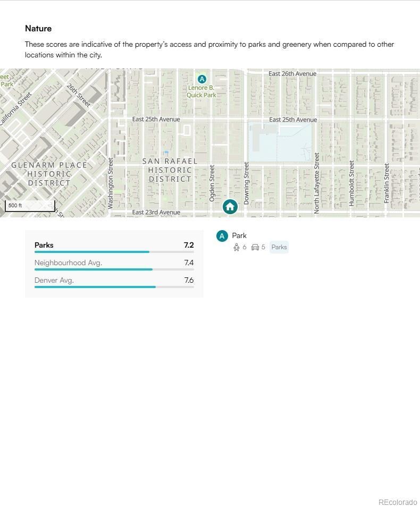
Task: Click the 7.2 Parks score value
Action: 188,245
